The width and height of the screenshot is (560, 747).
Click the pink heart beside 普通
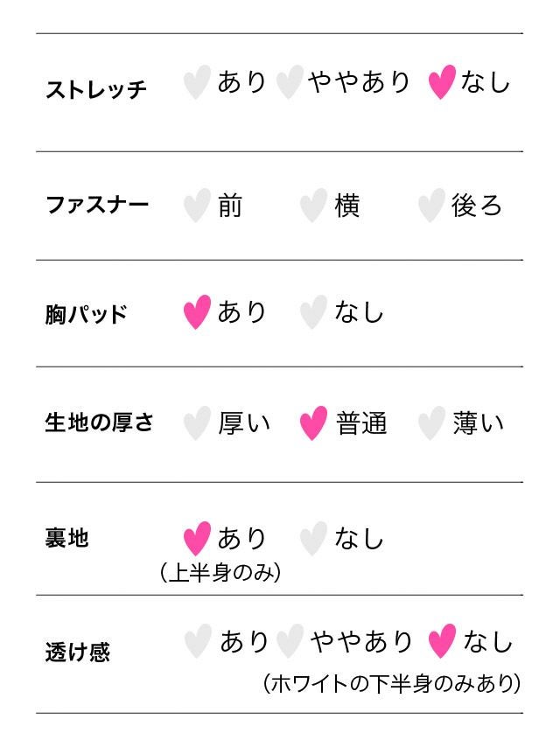pyautogui.click(x=313, y=423)
